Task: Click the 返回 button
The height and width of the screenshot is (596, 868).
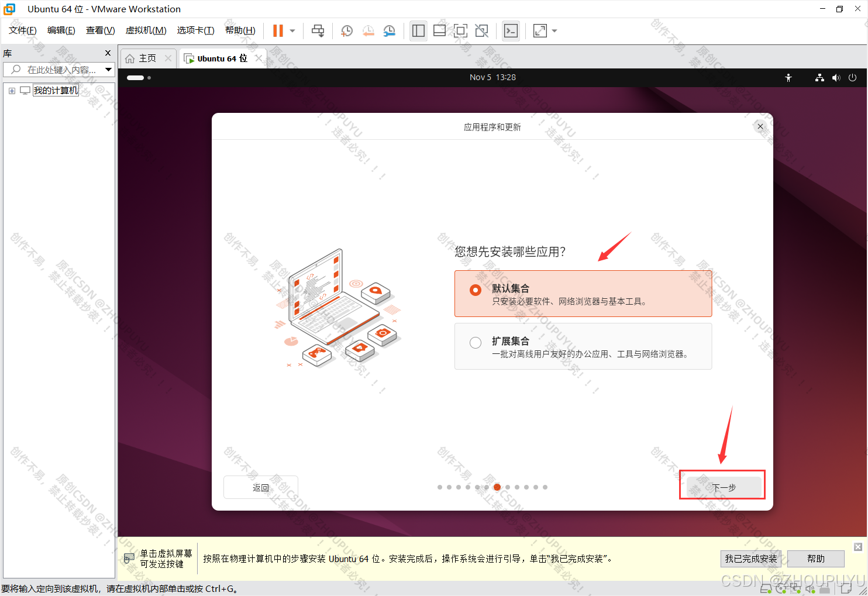Action: click(261, 487)
